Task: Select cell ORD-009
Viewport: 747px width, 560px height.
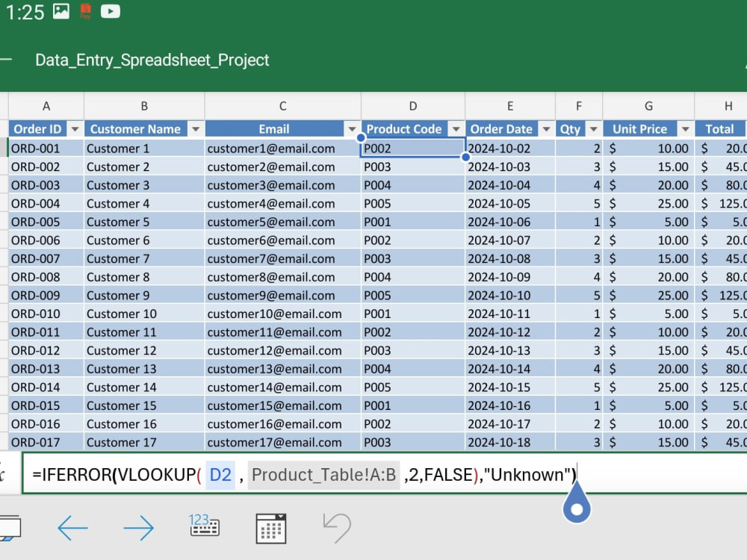Action: click(46, 295)
